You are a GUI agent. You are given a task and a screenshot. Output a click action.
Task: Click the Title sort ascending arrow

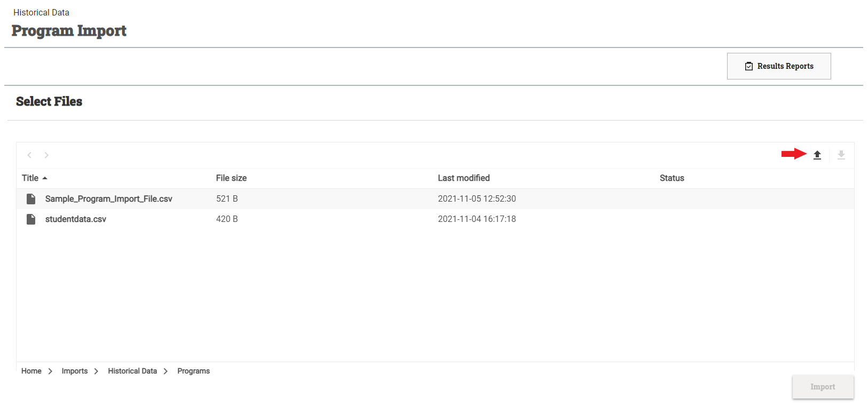(45, 178)
